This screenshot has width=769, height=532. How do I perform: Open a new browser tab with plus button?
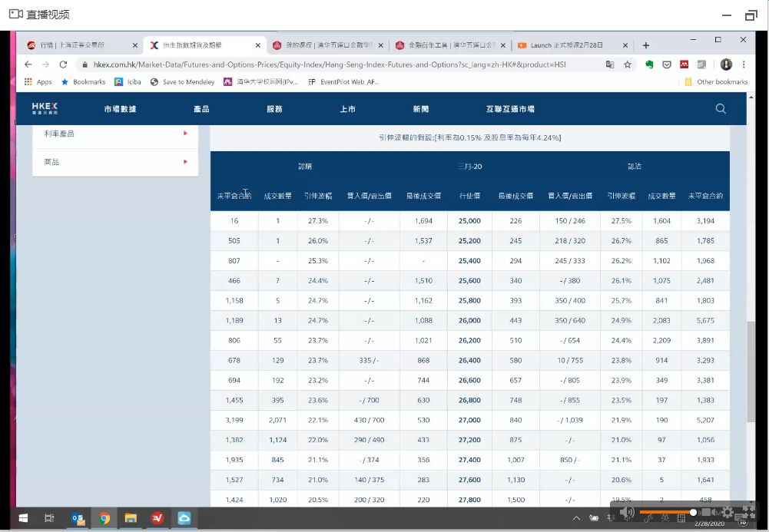click(x=646, y=45)
